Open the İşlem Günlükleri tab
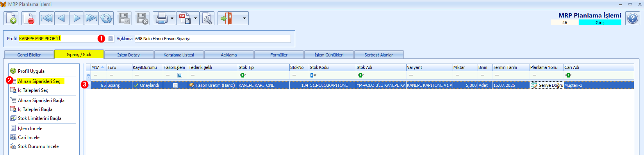This screenshot has height=155, width=644. coord(329,55)
